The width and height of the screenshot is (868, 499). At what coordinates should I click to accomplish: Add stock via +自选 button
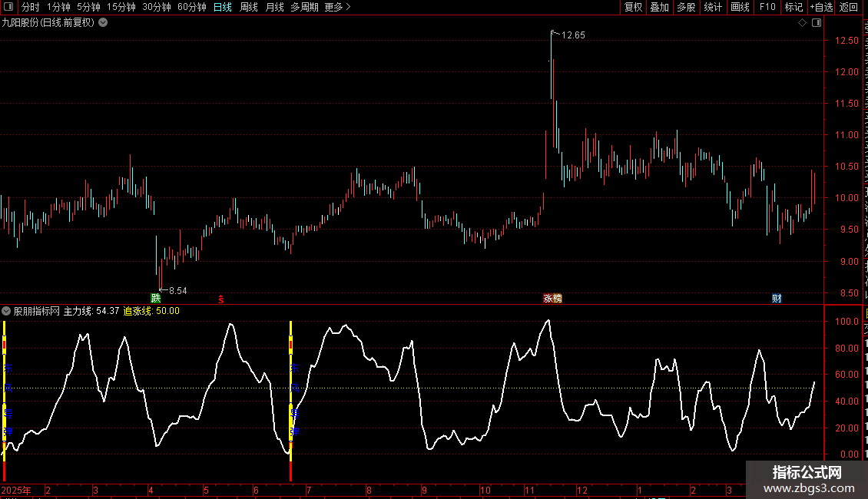pos(821,7)
